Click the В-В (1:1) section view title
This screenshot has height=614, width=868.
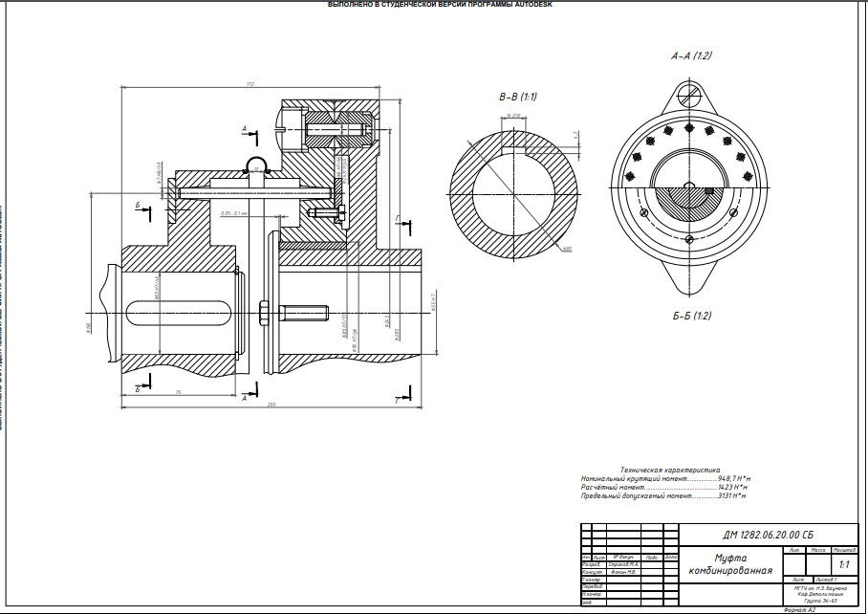click(x=517, y=97)
